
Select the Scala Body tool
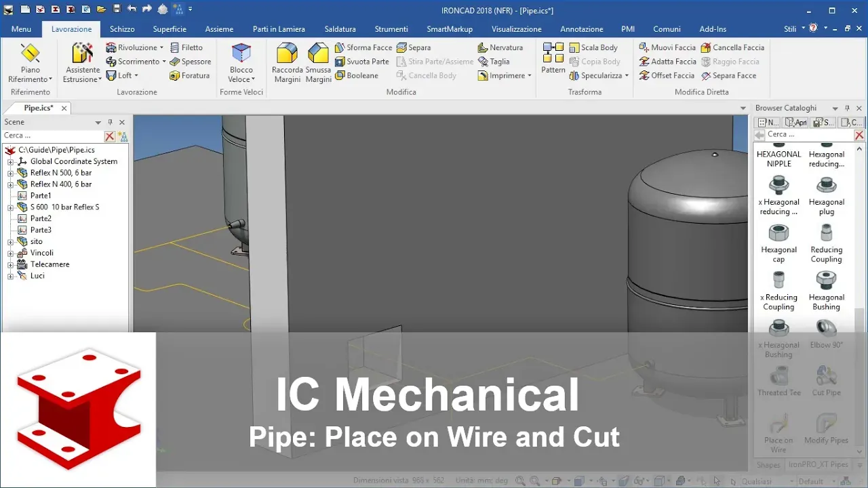(x=593, y=47)
